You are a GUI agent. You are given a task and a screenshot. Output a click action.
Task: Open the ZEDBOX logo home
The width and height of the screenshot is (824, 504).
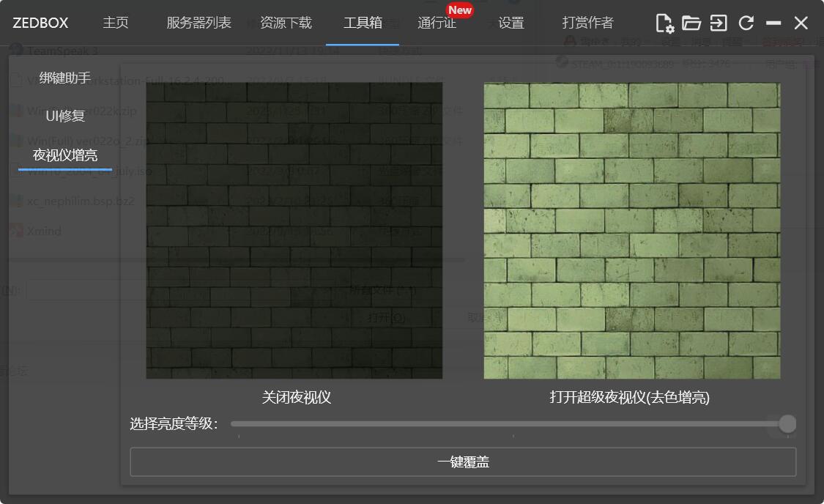tap(40, 23)
